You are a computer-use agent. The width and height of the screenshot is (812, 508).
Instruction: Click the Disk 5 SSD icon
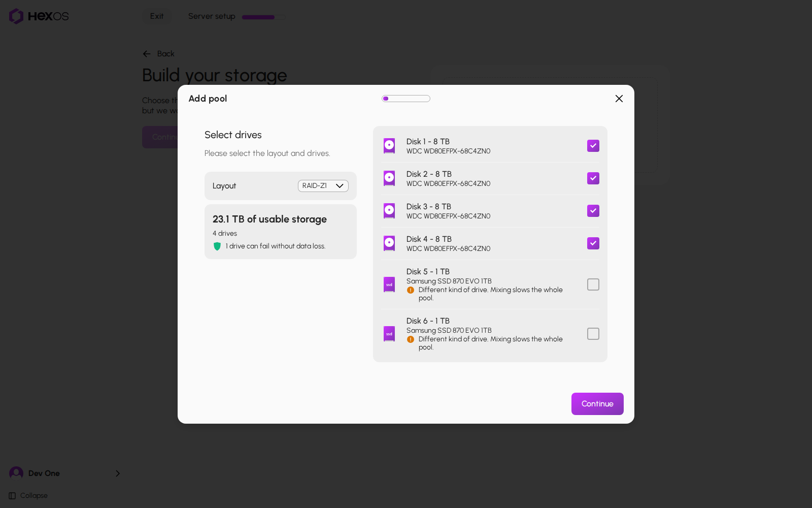point(389,284)
